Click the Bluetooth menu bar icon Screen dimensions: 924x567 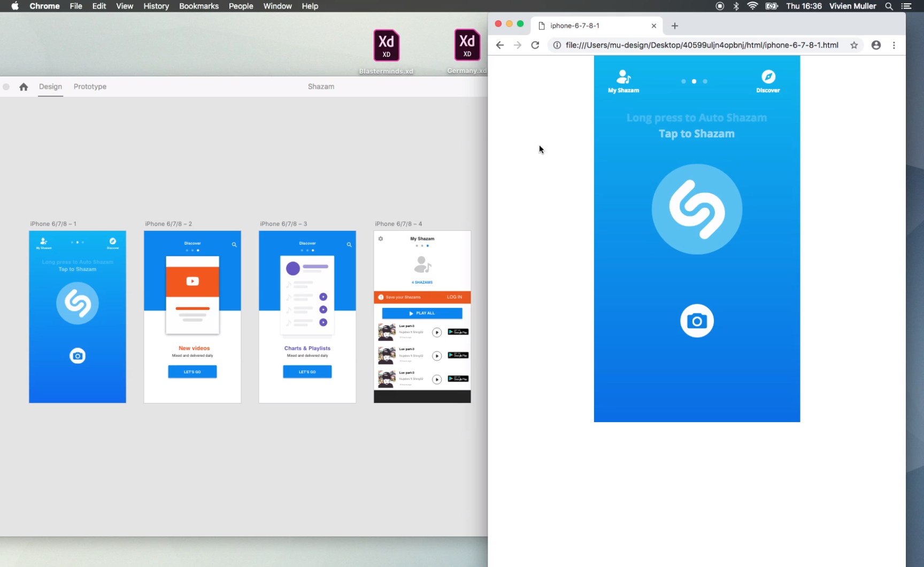(736, 6)
